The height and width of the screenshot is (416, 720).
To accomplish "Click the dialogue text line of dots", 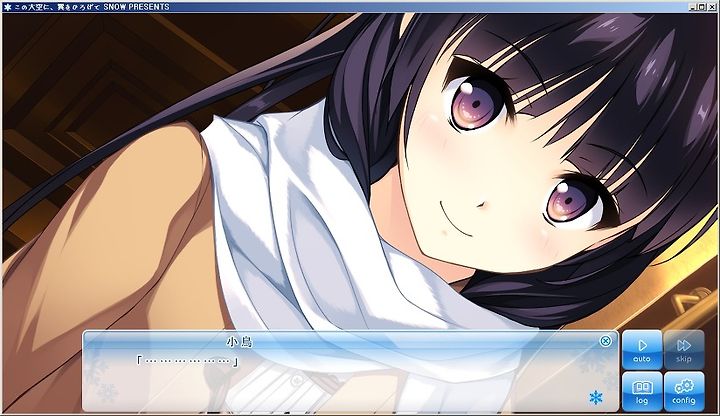I will [x=187, y=361].
